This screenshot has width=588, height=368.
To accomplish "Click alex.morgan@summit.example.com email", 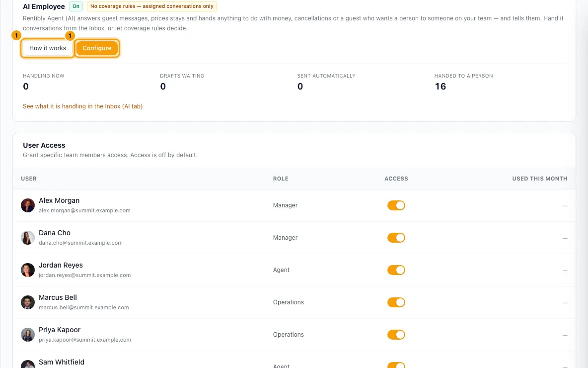I will tap(85, 211).
